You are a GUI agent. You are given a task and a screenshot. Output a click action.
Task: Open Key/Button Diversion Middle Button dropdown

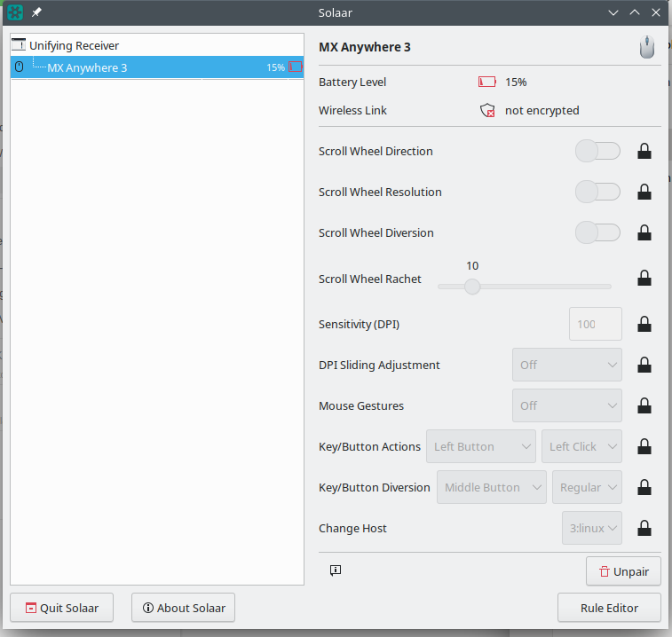point(492,487)
